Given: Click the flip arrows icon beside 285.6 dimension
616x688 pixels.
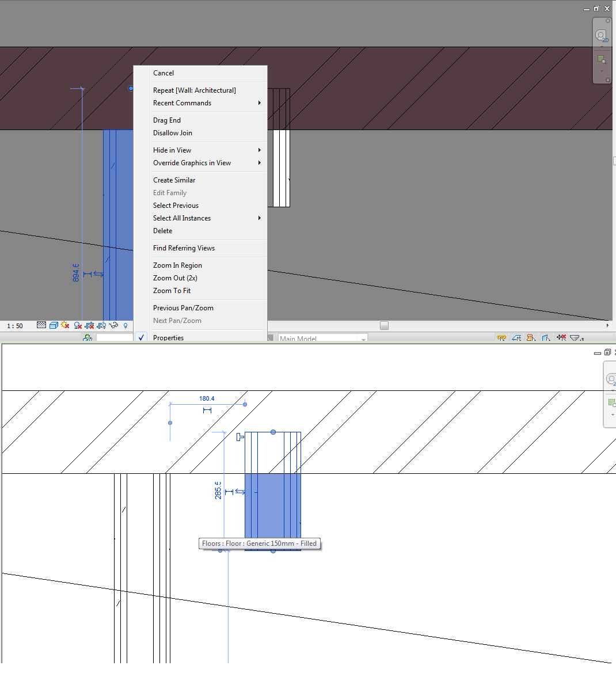Looking at the screenshot, I should point(241,492).
